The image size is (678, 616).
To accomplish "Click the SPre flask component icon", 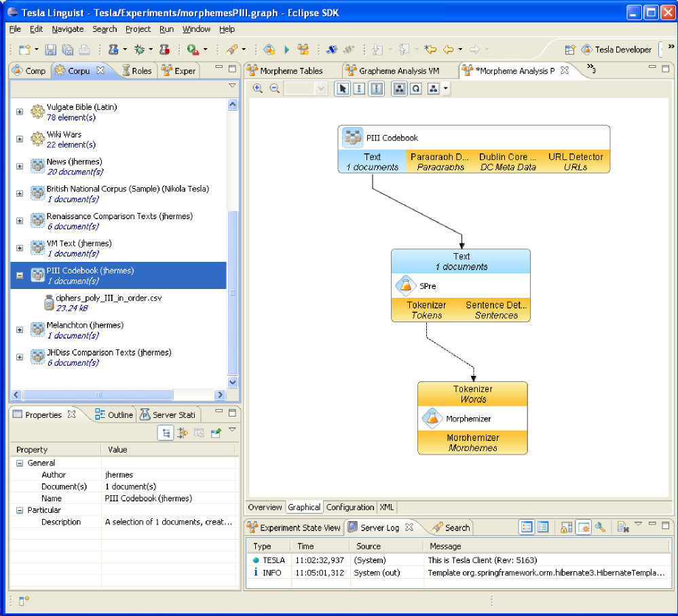I will click(x=404, y=286).
